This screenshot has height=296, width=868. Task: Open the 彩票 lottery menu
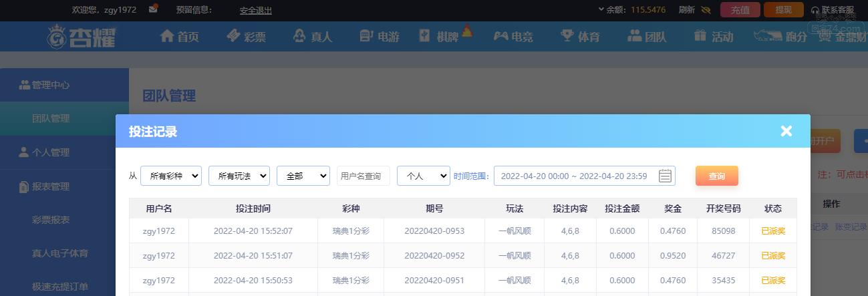(245, 37)
